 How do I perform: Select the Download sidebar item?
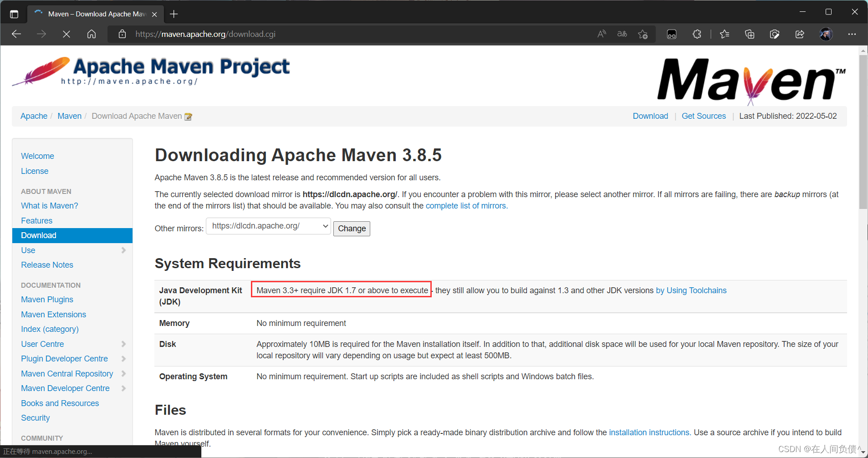tap(72, 235)
